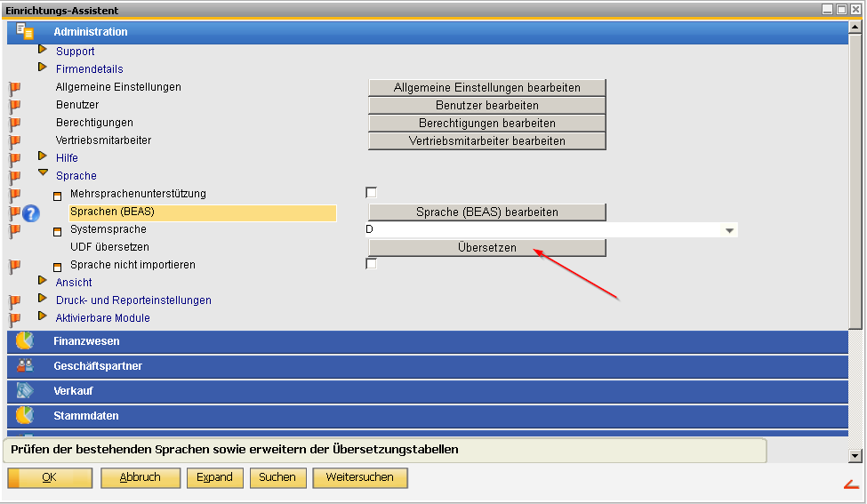Click square marker before Sprache nicht importieren
Viewport: 867px width, 504px height.
[58, 268]
